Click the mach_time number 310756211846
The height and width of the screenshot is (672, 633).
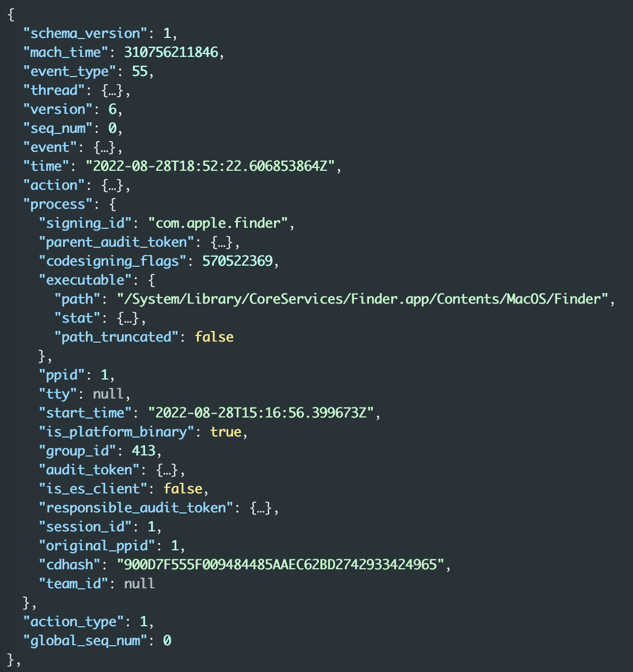(x=171, y=52)
